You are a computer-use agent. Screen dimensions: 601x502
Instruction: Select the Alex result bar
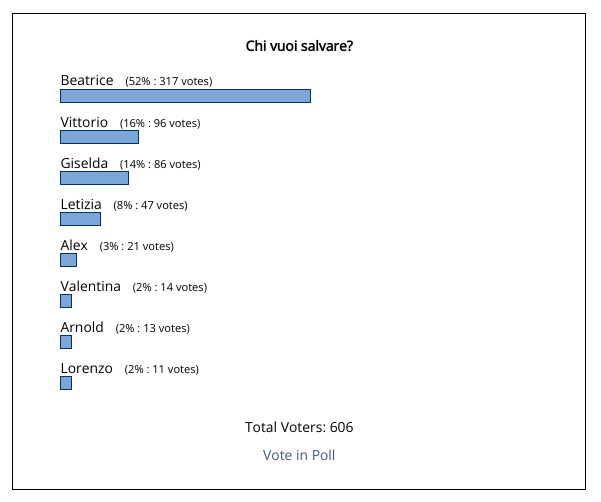(x=68, y=260)
